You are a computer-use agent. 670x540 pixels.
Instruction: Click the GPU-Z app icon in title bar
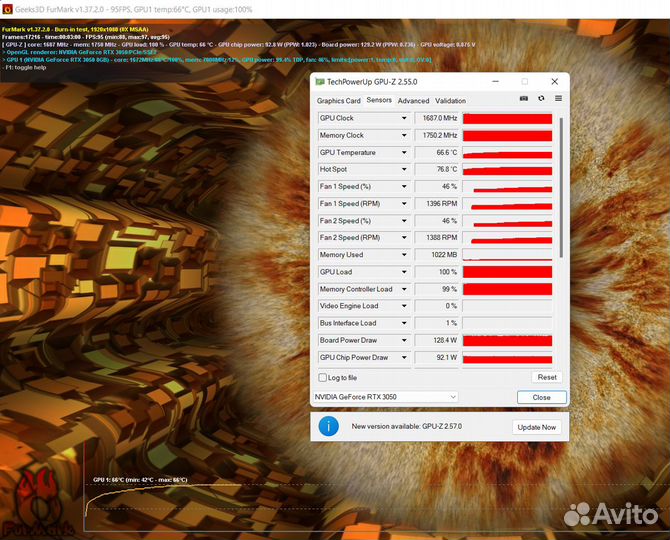320,82
